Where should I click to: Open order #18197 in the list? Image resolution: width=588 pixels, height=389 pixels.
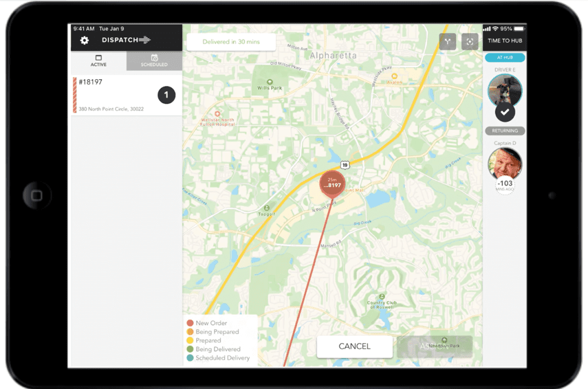point(115,95)
